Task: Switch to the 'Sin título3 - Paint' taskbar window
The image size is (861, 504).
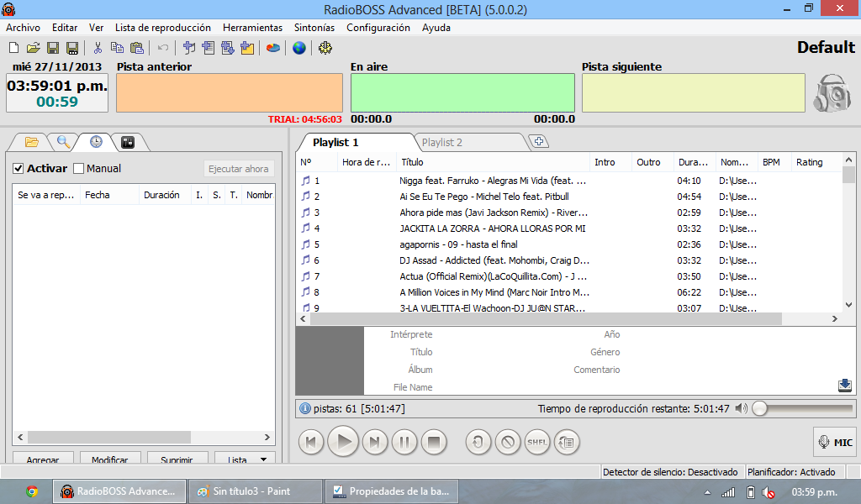Action: click(256, 491)
